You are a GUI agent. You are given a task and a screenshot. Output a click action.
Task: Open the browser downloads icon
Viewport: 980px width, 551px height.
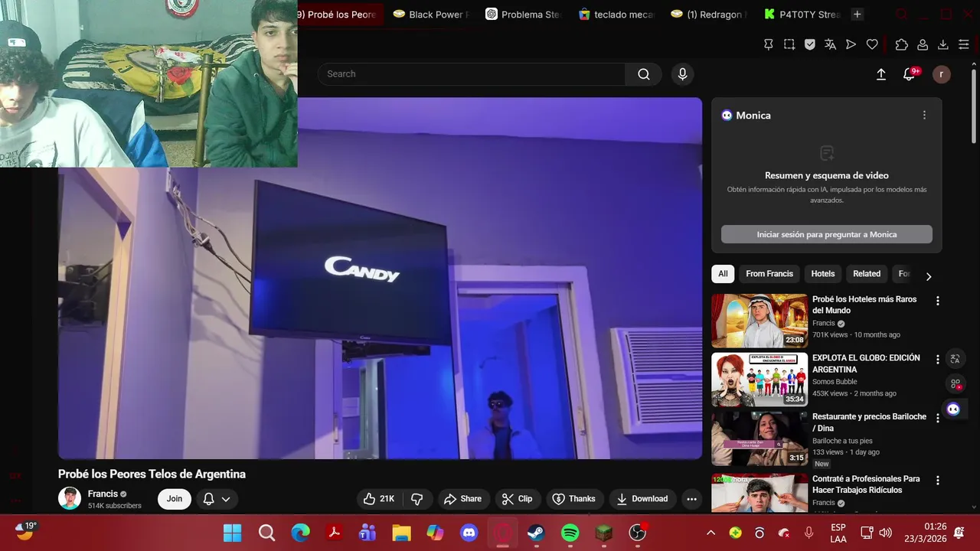[943, 44]
